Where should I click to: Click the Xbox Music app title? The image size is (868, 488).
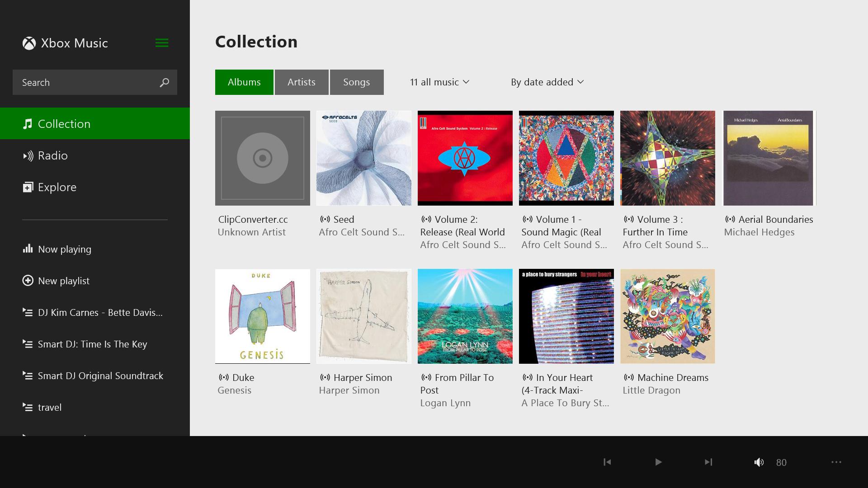point(75,43)
